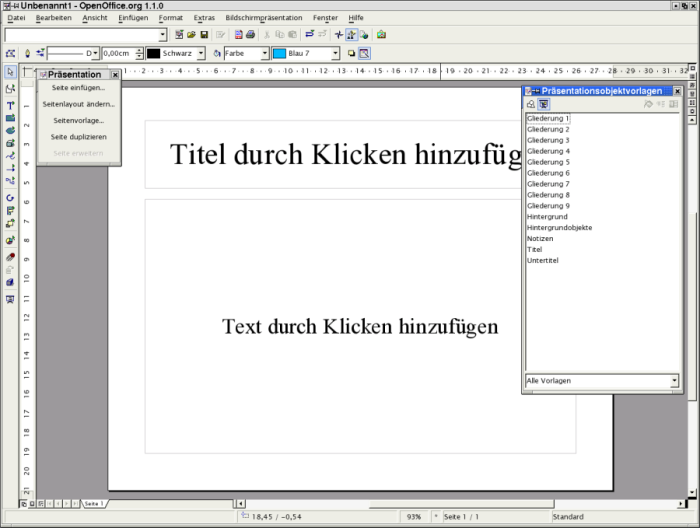Click the Blau 7 fill color swatch
The image size is (700, 528).
point(280,53)
